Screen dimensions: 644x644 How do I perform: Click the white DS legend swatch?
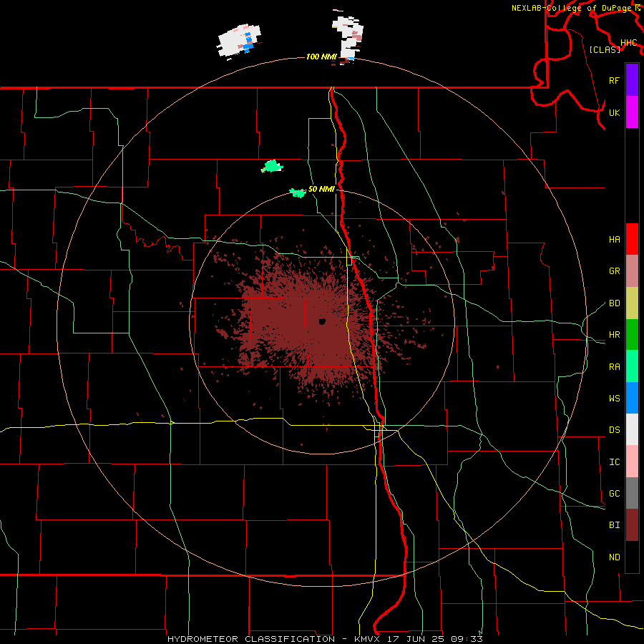[632, 429]
